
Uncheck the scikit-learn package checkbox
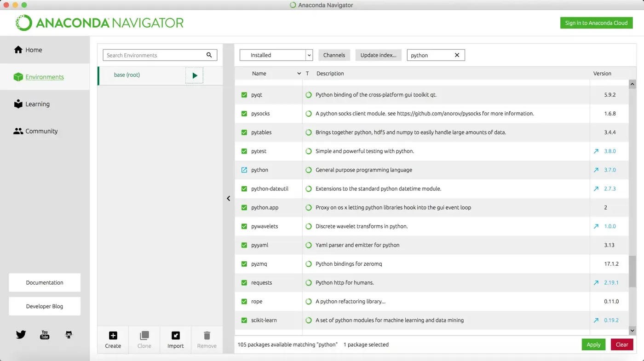[244, 320]
